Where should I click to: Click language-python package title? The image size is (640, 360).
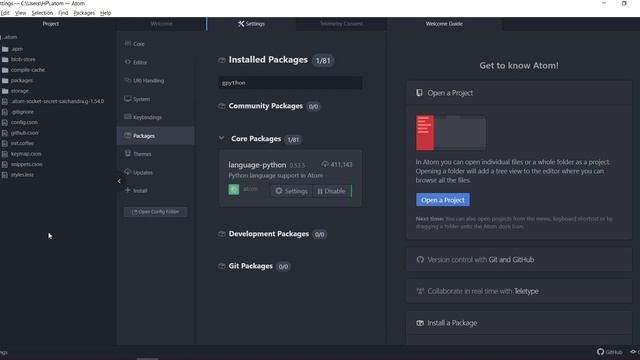click(x=257, y=165)
